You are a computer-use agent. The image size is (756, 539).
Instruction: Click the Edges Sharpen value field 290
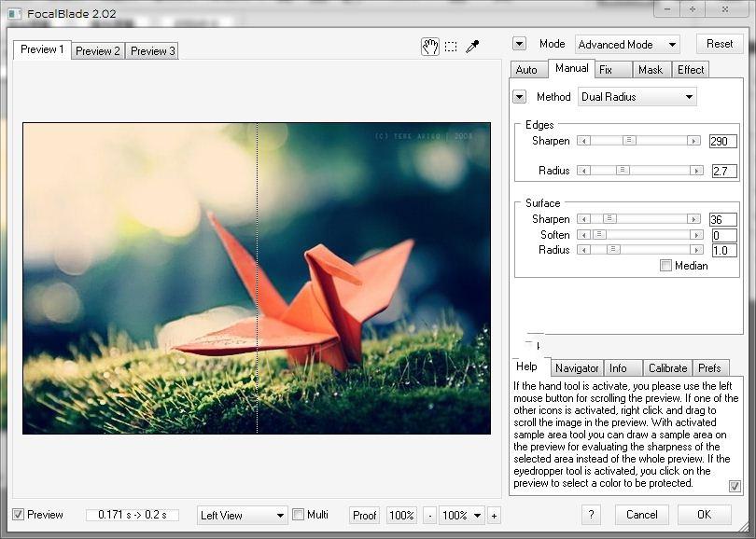pos(722,141)
